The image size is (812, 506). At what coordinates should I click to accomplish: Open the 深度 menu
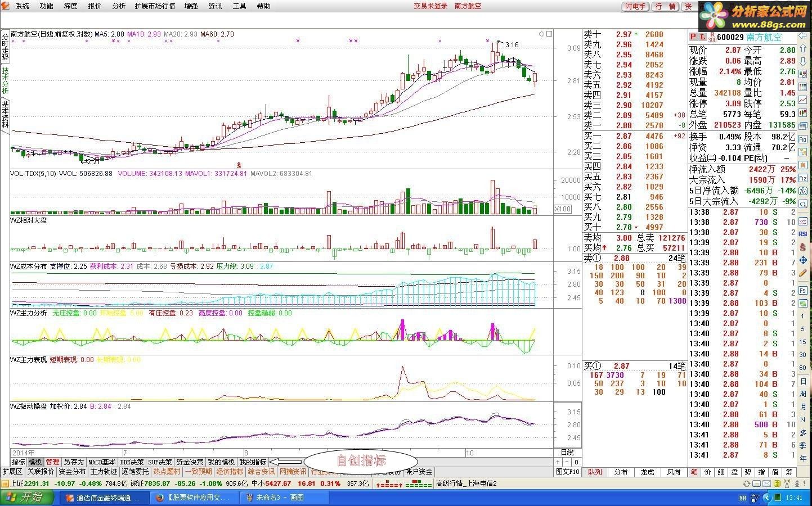click(70, 6)
